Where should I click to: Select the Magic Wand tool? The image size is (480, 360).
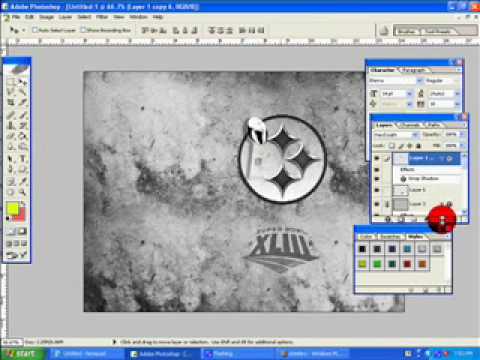pos(22,91)
